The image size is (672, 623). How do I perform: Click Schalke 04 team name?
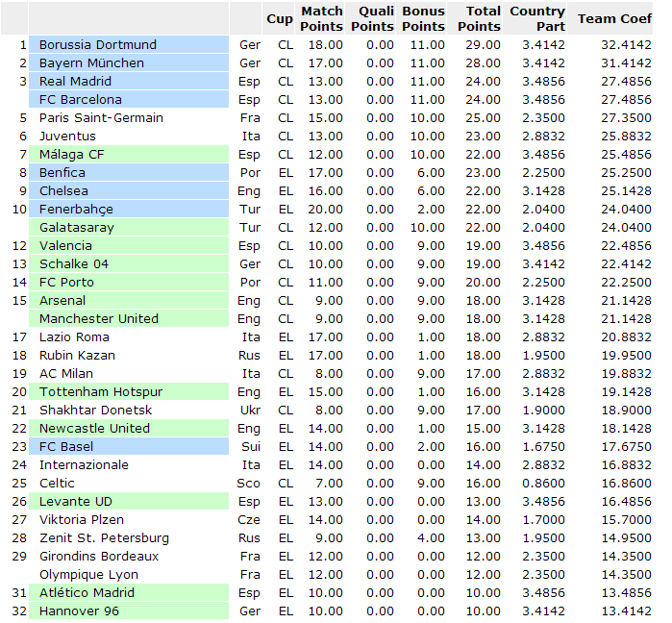pos(74,264)
